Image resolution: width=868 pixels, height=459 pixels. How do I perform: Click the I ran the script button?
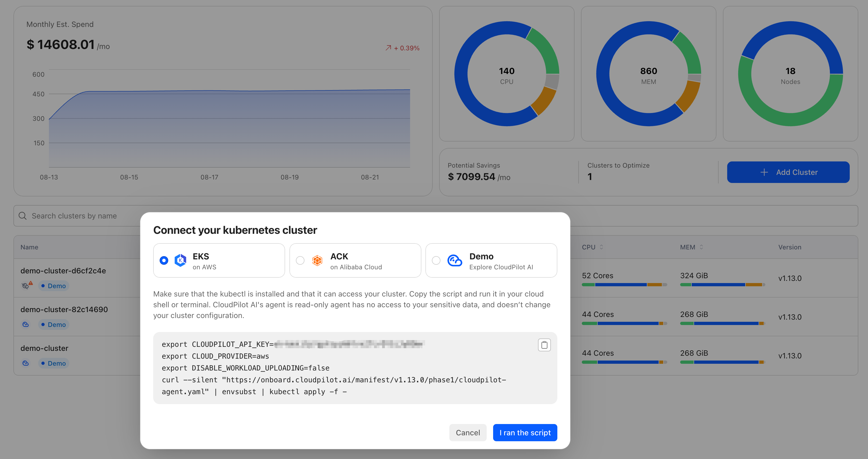[525, 433]
